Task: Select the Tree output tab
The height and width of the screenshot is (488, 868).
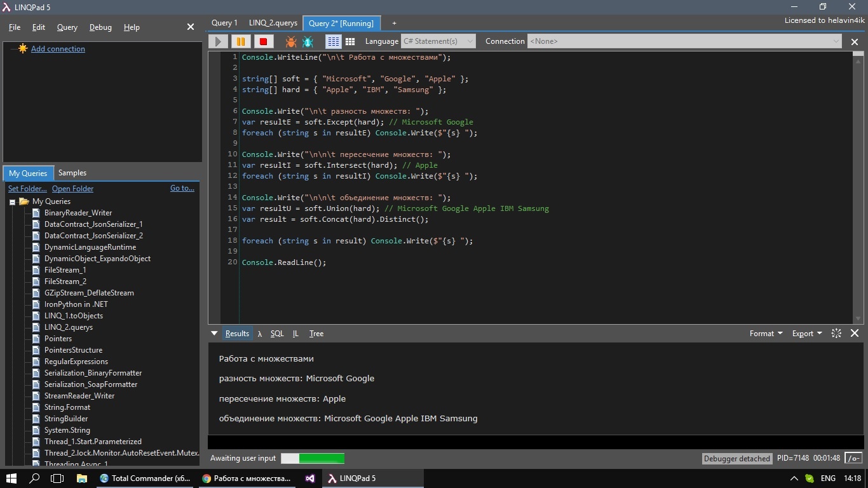Action: [316, 334]
